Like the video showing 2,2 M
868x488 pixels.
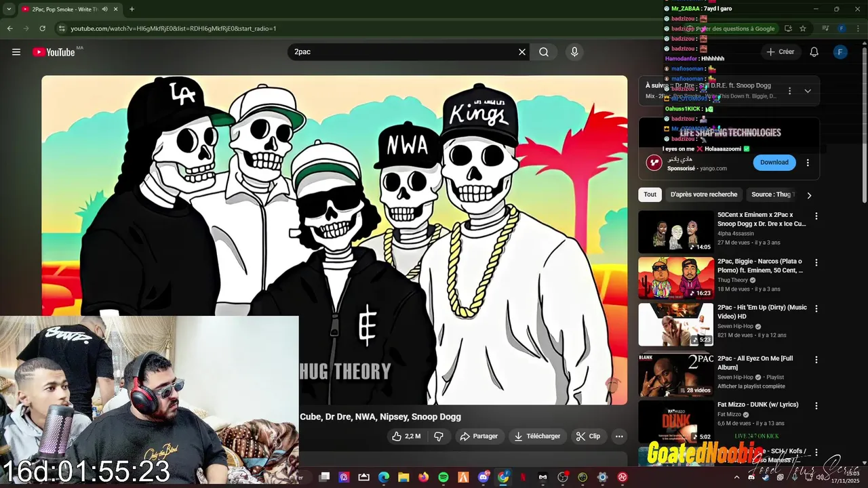pos(406,436)
